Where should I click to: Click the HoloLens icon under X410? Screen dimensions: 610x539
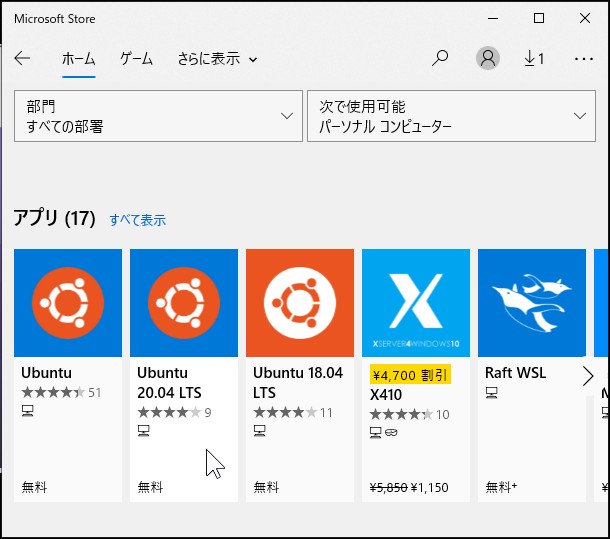(x=391, y=432)
